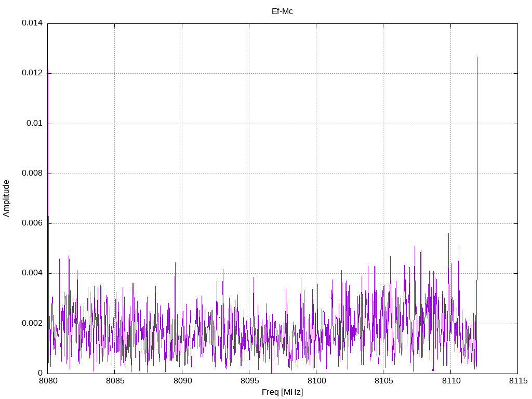Click the tip of the tall 8112 MHz peak
Screen dimensions: 532x399
click(x=477, y=57)
